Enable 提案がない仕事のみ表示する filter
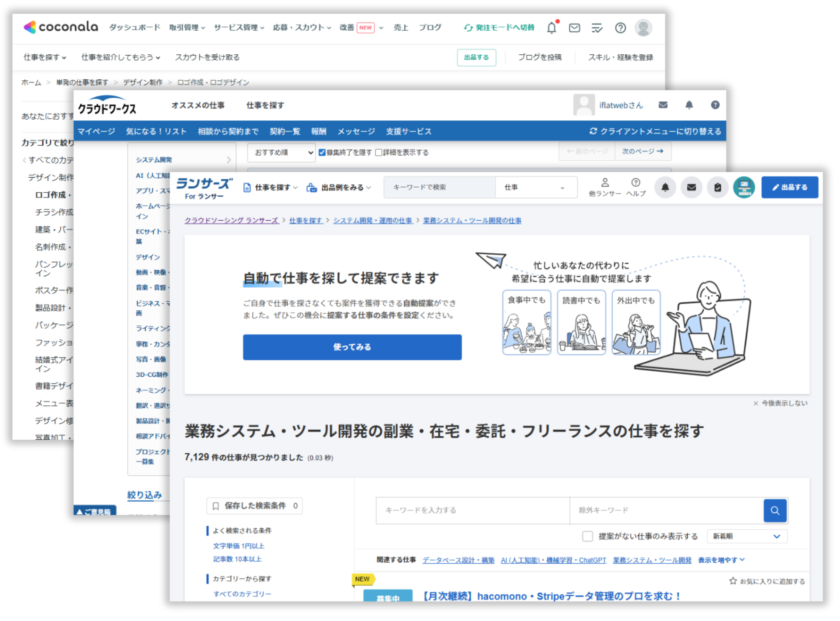Image resolution: width=840 pixels, height=621 pixels. (x=587, y=536)
